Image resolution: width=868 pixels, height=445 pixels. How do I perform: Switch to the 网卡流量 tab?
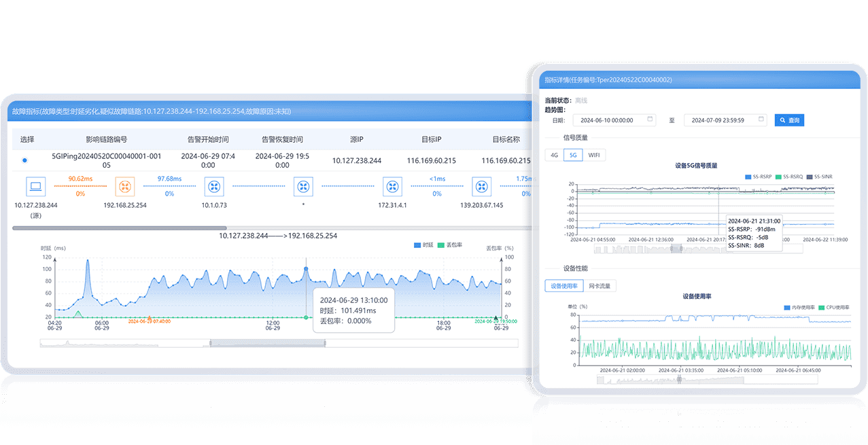point(600,286)
